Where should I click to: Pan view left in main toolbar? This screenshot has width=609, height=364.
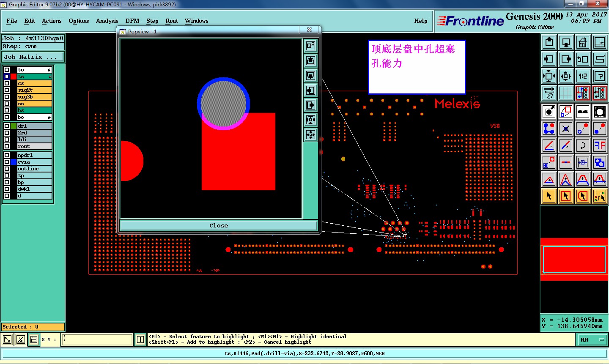[x=549, y=59]
